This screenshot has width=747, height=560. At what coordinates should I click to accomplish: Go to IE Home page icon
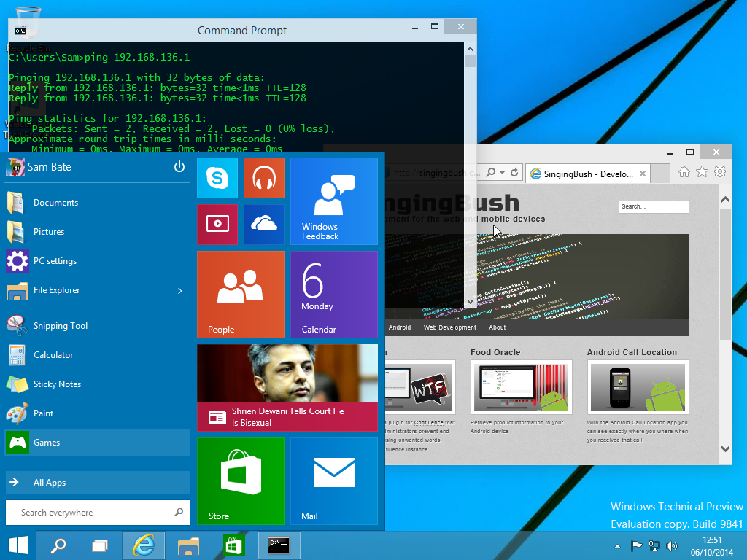pyautogui.click(x=684, y=172)
